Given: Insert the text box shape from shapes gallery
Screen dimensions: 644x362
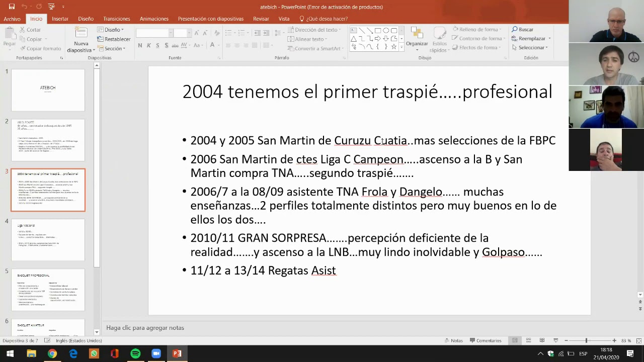Looking at the screenshot, I should [354, 31].
